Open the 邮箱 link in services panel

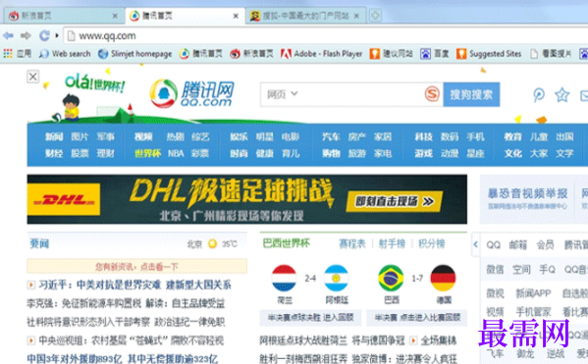[x=518, y=245]
